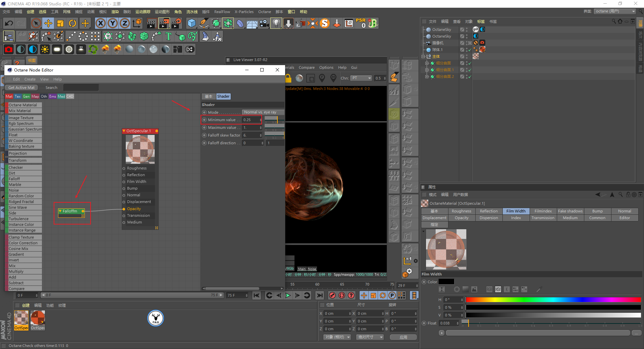Click the Camera object icon
This screenshot has height=349, width=644.
pos(264,23)
